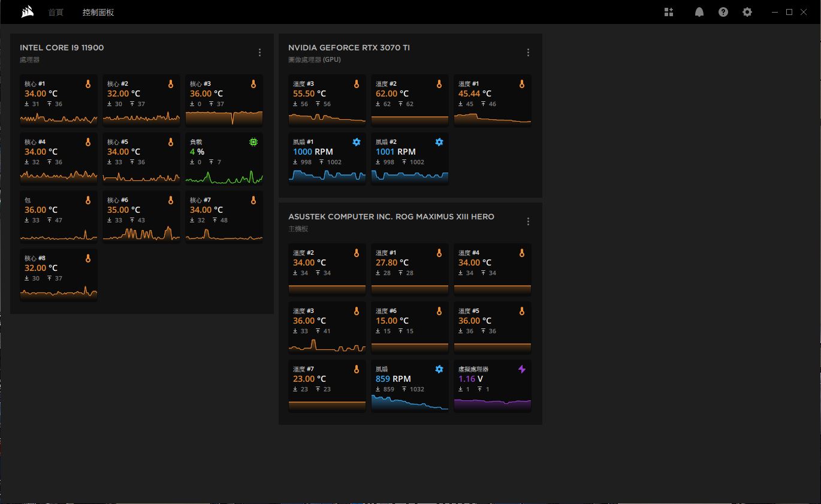The width and height of the screenshot is (821, 504).
Task: Click the Corsair sails logo
Action: (27, 12)
